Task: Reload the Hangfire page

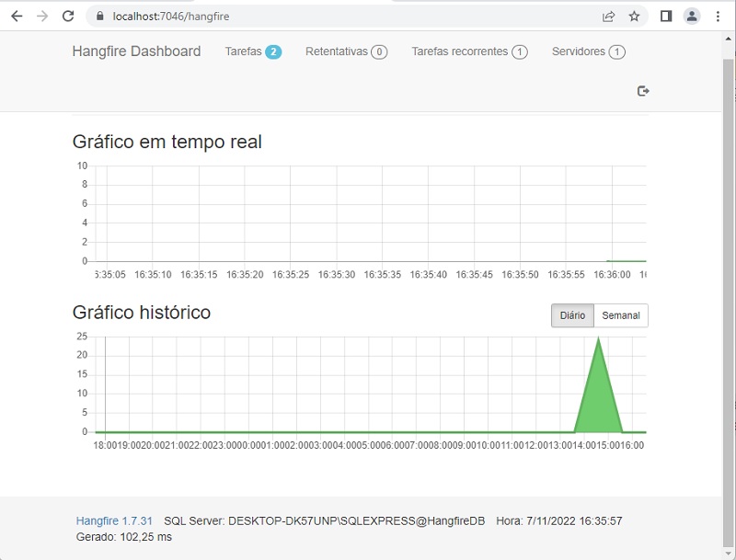Action: (x=68, y=17)
